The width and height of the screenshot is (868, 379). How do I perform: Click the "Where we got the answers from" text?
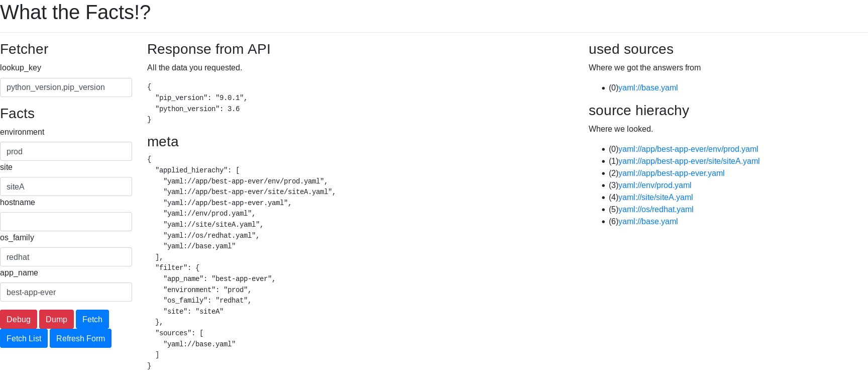644,67
